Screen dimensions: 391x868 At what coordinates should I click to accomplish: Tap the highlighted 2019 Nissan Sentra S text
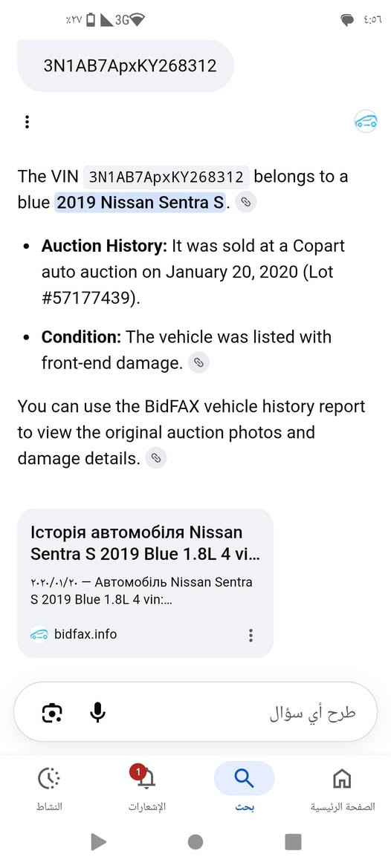[140, 203]
